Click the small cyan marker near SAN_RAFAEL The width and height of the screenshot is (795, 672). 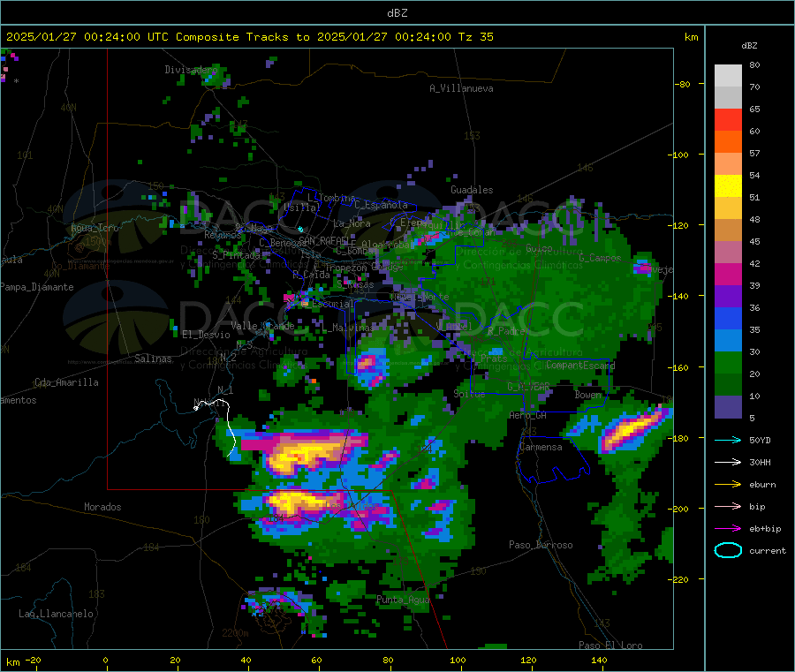[300, 229]
